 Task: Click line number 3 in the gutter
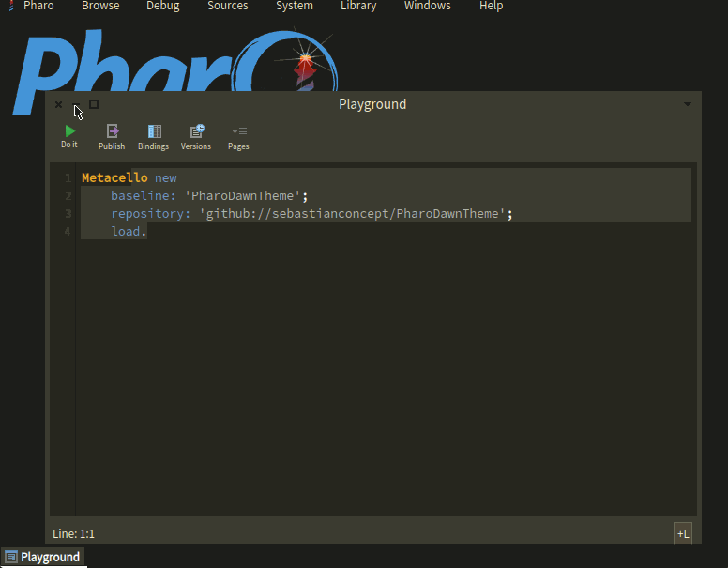coord(68,214)
